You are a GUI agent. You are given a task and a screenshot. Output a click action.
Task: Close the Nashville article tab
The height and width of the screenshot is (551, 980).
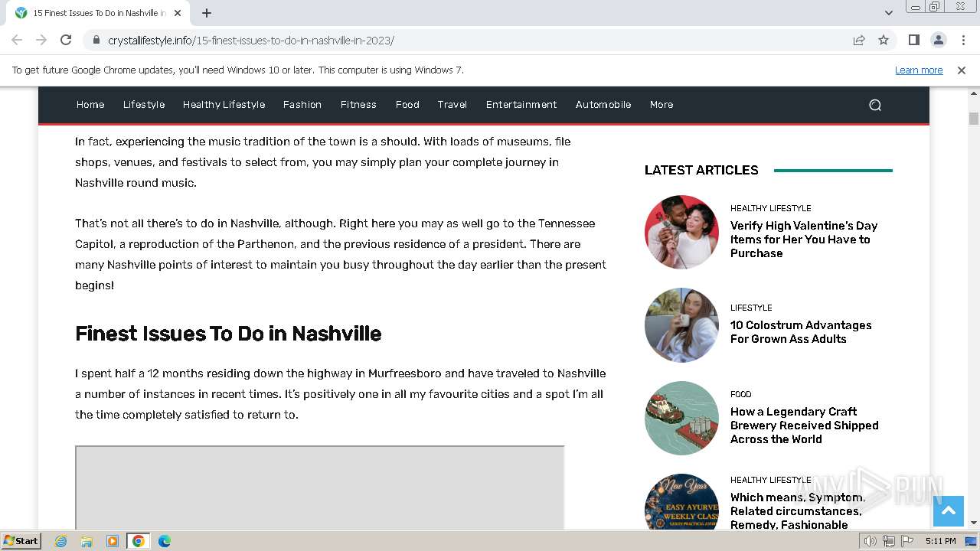point(178,13)
